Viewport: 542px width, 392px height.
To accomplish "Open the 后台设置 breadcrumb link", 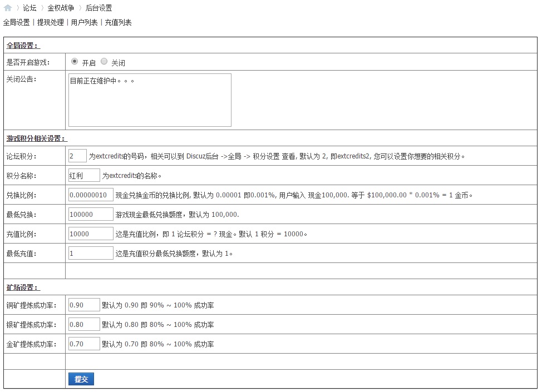I will coord(98,8).
